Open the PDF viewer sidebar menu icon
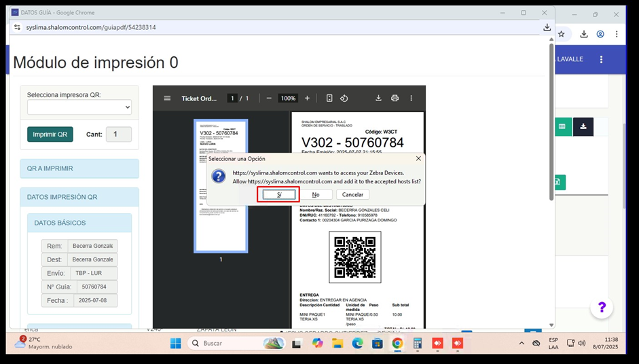The height and width of the screenshot is (364, 639). click(167, 98)
